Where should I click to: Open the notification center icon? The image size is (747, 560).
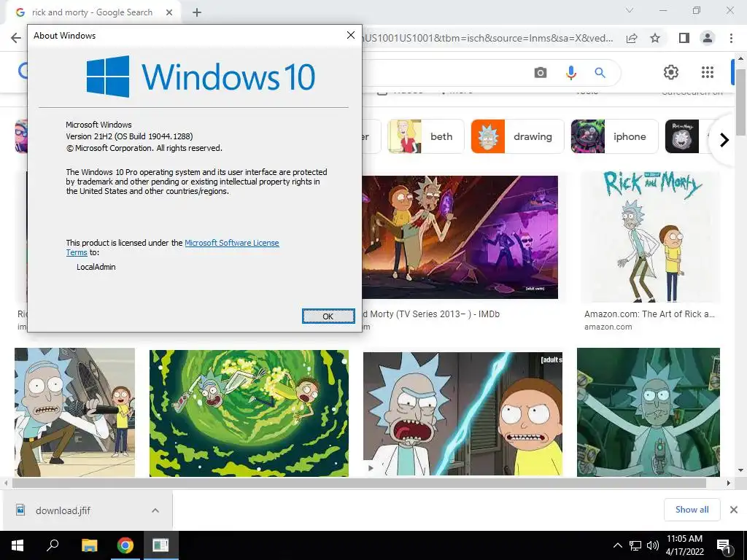pyautogui.click(x=724, y=545)
